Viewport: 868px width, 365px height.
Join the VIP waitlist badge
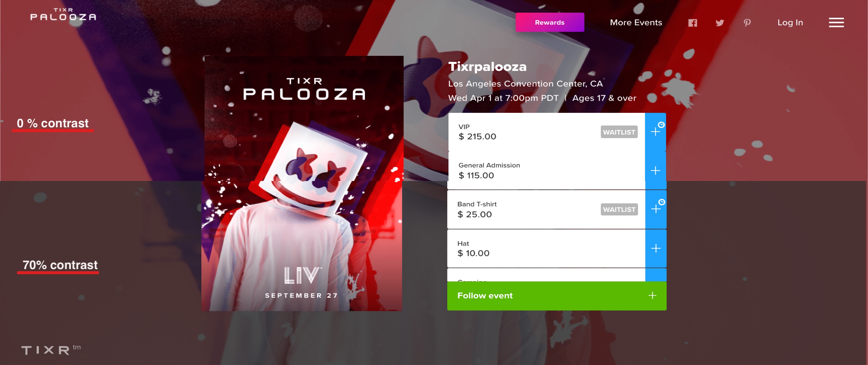click(x=619, y=132)
